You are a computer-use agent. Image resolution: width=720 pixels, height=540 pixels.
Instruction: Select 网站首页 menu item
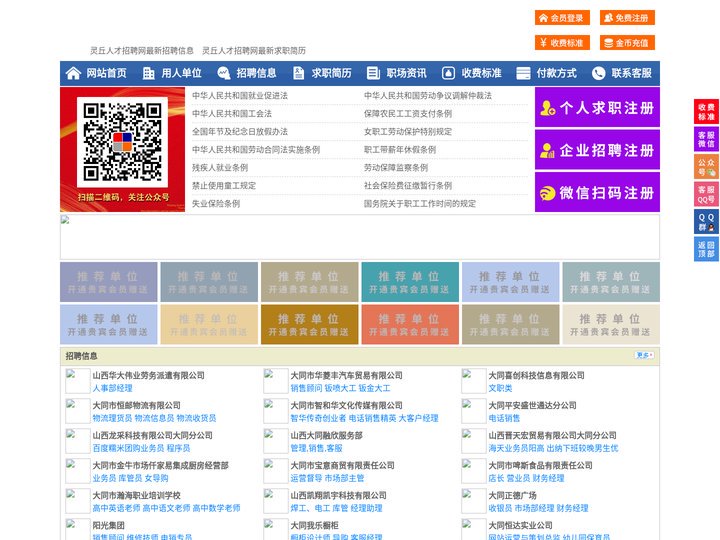[x=106, y=73]
